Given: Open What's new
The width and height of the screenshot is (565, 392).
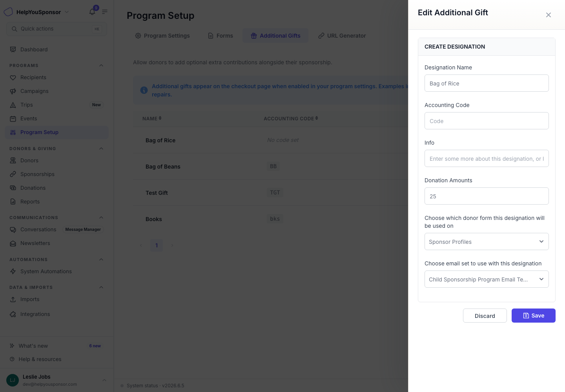Looking at the screenshot, I should click(57, 346).
